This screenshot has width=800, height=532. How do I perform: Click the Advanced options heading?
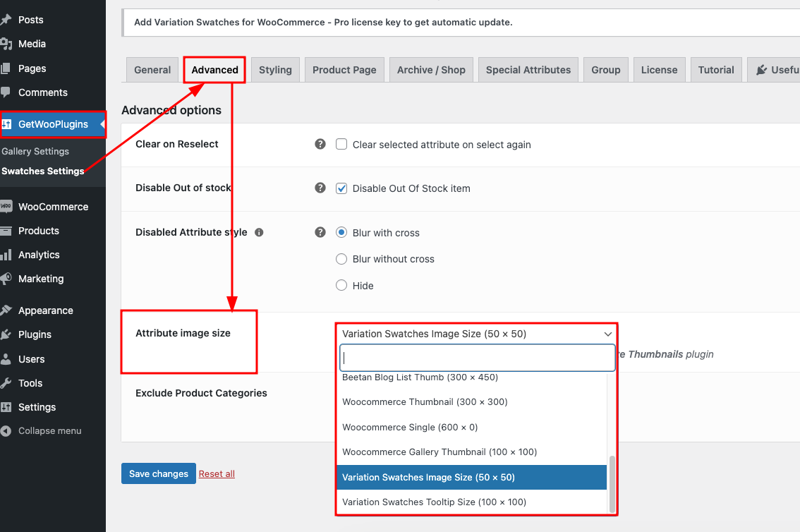click(171, 110)
